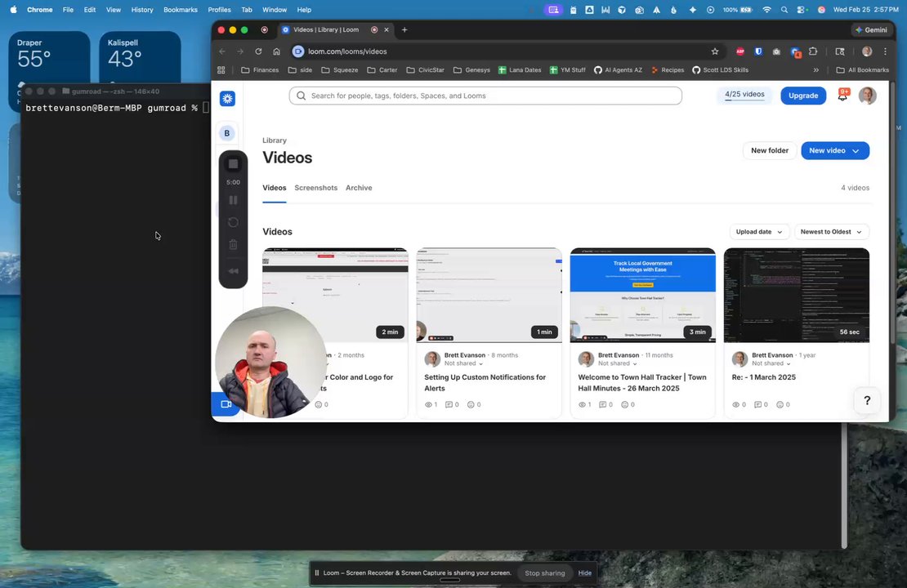The image size is (907, 588).
Task: Click the Loom search field
Action: (485, 96)
